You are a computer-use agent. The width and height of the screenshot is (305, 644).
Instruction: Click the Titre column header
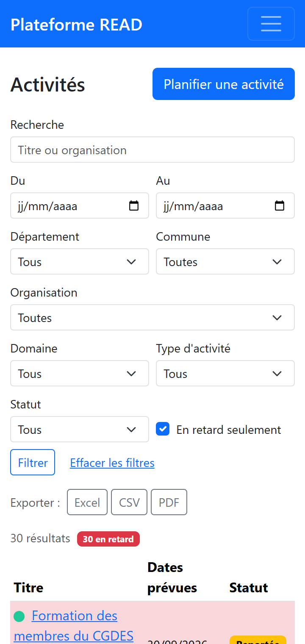[29, 588]
